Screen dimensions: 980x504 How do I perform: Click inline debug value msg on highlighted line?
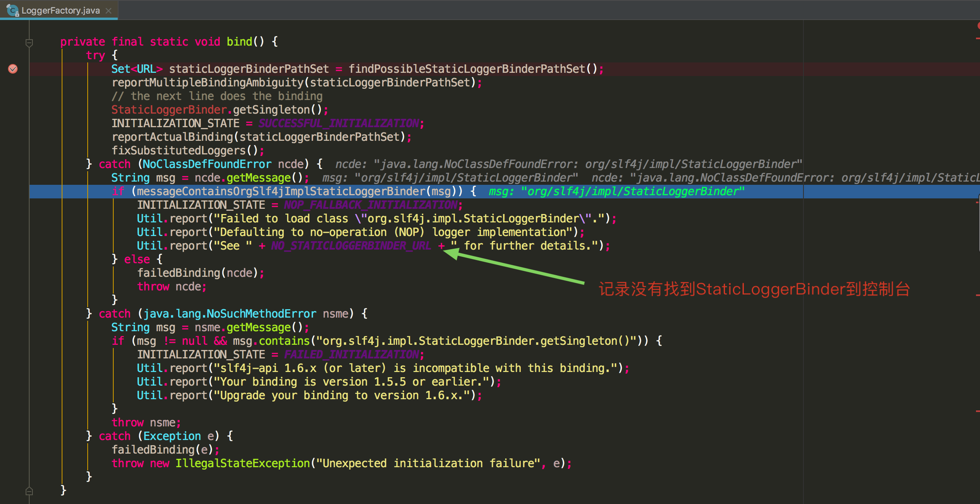[x=617, y=191]
